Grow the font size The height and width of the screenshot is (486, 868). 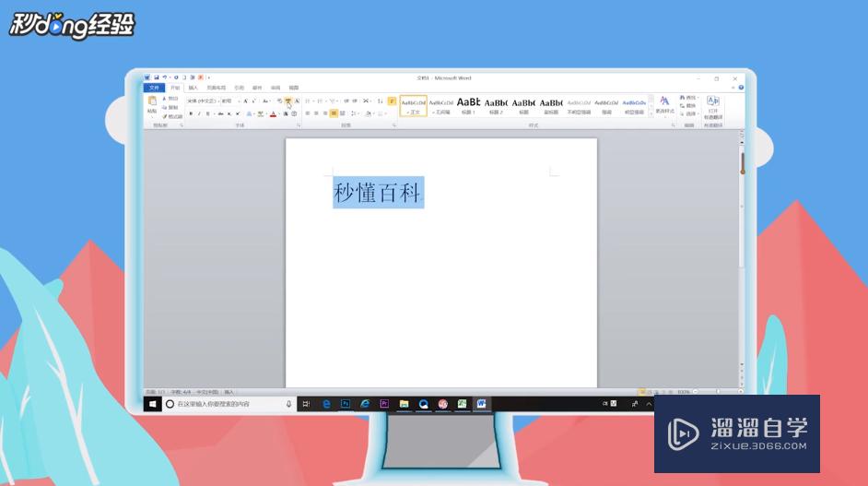(245, 101)
